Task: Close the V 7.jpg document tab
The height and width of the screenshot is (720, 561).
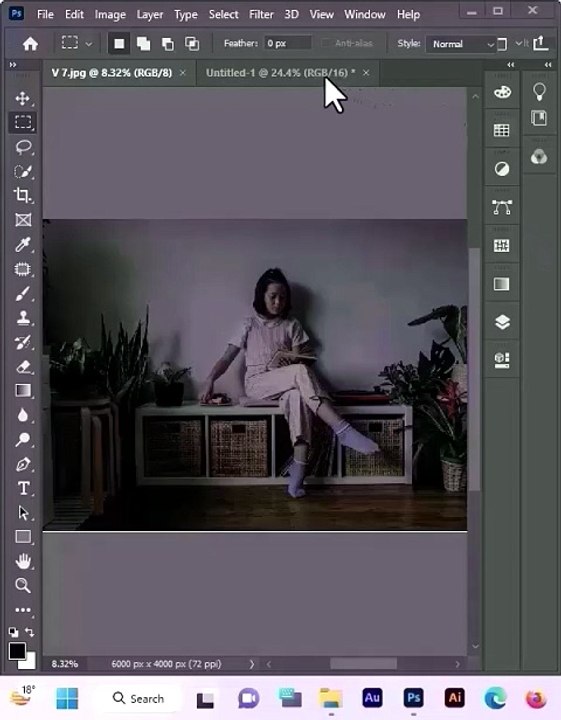Action: click(x=183, y=73)
